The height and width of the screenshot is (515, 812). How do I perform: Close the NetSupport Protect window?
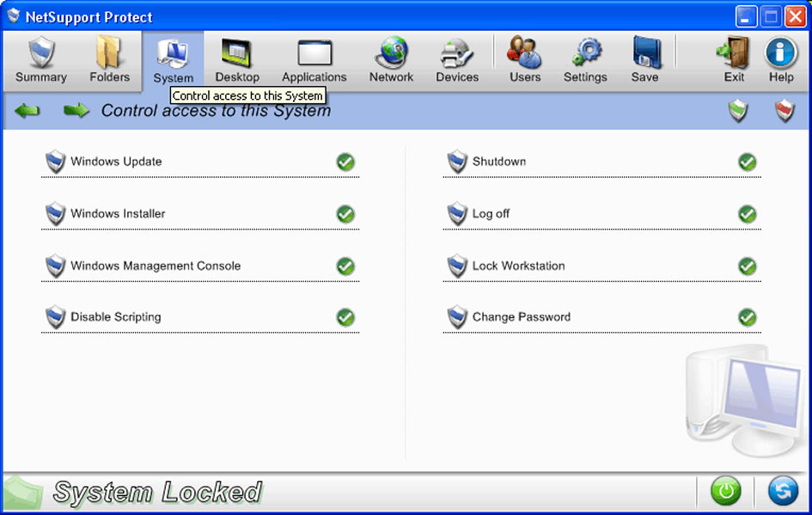tap(795, 17)
